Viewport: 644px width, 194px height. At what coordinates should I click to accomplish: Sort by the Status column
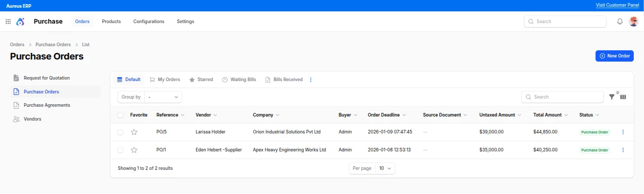coord(589,115)
